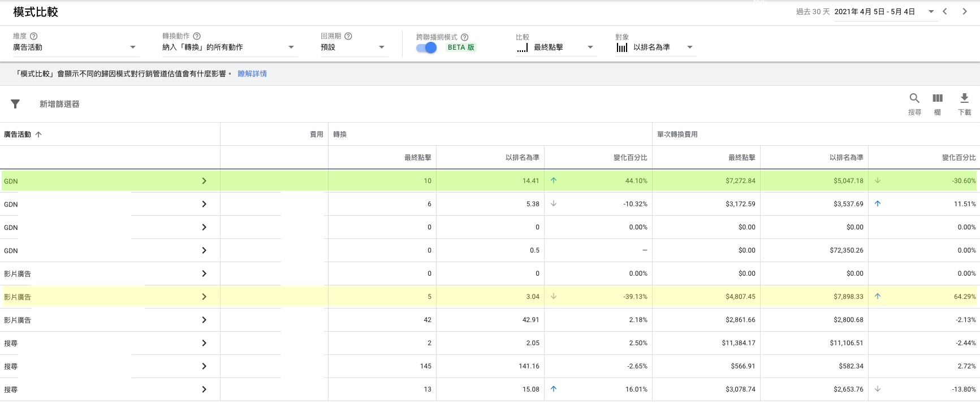Viewport: 980px width, 404px height.
Task: Click help icon next to 回溯期
Action: pos(348,36)
